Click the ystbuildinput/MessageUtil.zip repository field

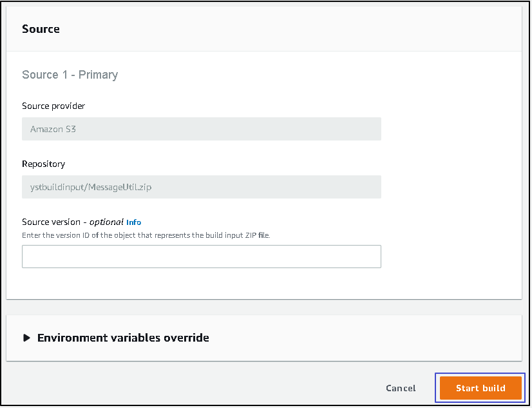tap(201, 187)
